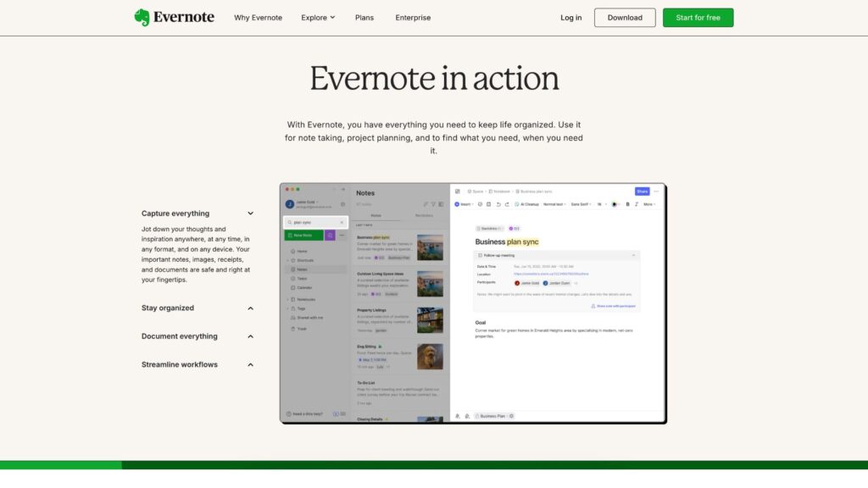The height and width of the screenshot is (488, 868).
Task: Run AI Cleanup from the editor toolbar
Action: pos(529,203)
